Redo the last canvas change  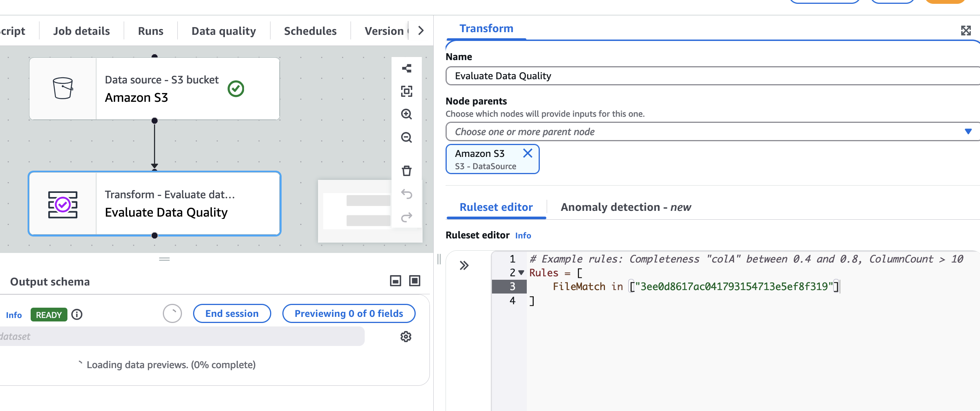click(x=406, y=216)
